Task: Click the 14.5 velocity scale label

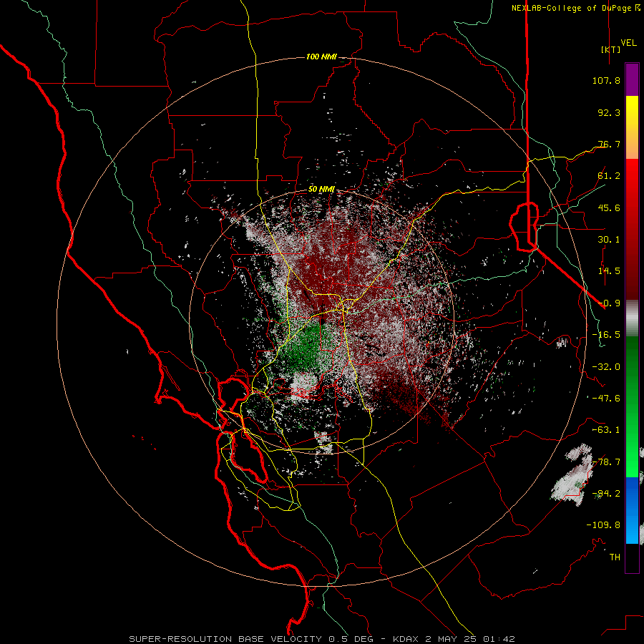Action: (x=609, y=271)
